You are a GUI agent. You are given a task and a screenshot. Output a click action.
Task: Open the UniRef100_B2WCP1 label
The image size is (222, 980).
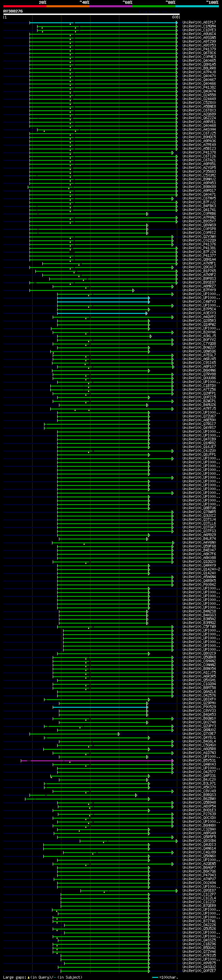(x=199, y=401)
